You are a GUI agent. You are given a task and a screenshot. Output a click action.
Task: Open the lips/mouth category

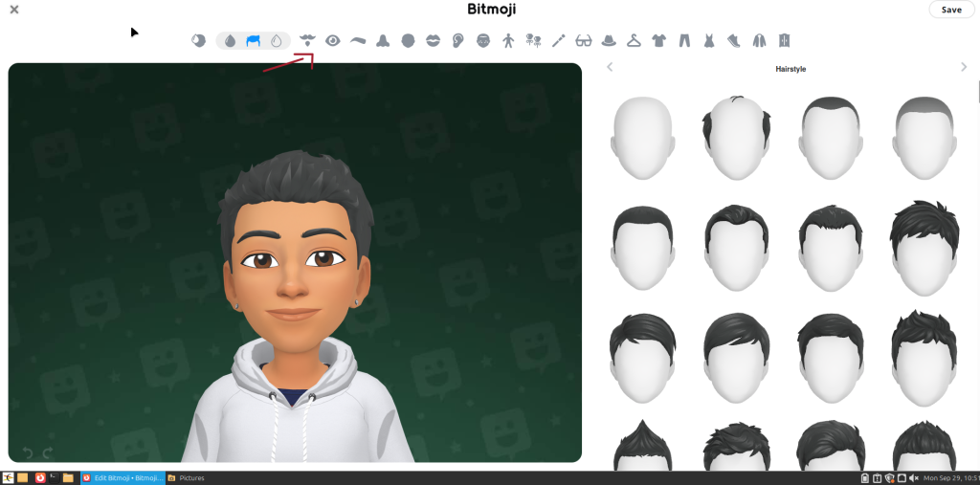pos(433,40)
